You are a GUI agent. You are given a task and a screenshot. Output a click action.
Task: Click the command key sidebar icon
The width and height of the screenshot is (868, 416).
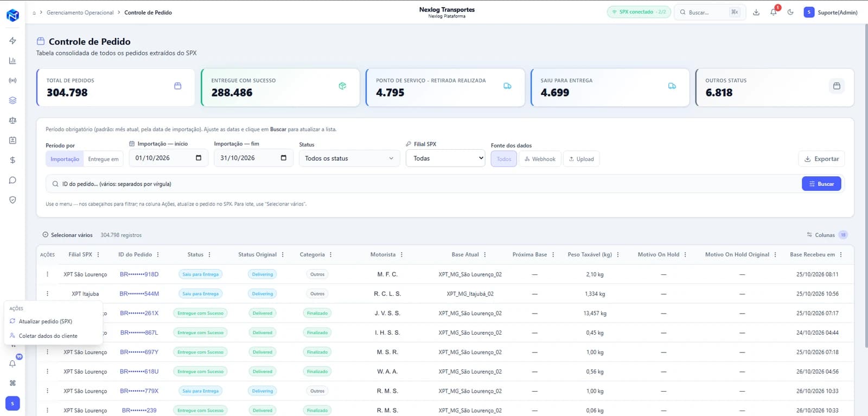(12, 383)
